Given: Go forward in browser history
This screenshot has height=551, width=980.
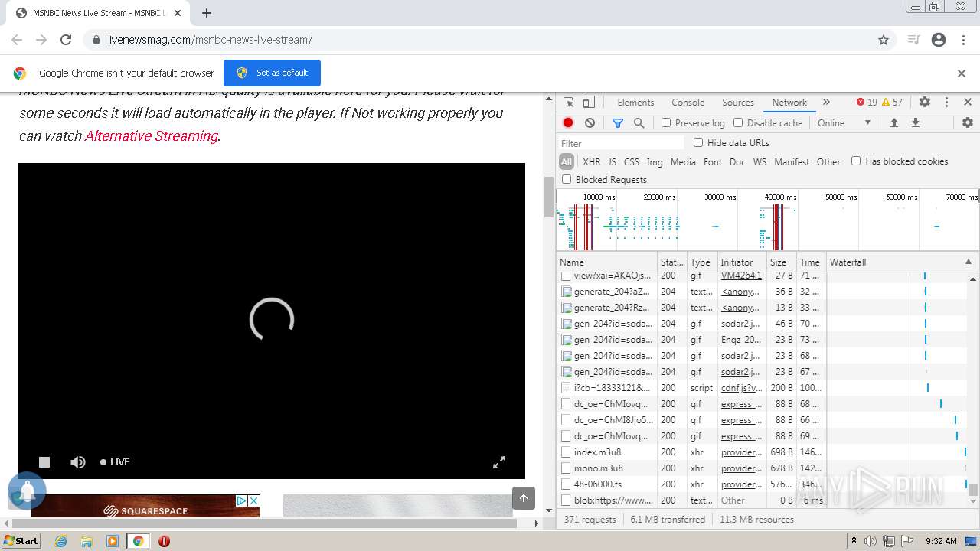Looking at the screenshot, I should click(41, 40).
